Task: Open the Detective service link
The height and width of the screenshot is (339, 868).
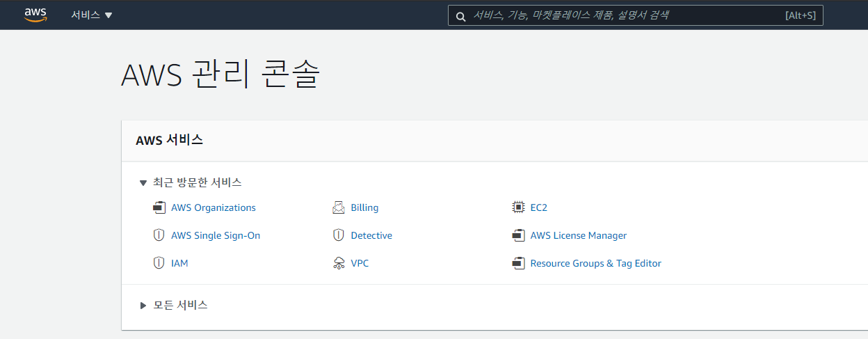Action: (x=371, y=235)
